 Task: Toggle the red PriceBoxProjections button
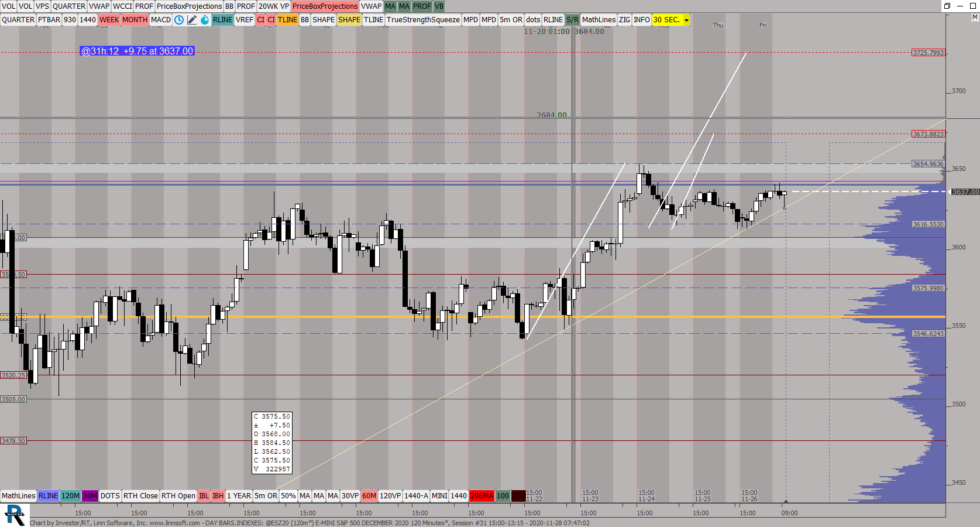[x=325, y=6]
